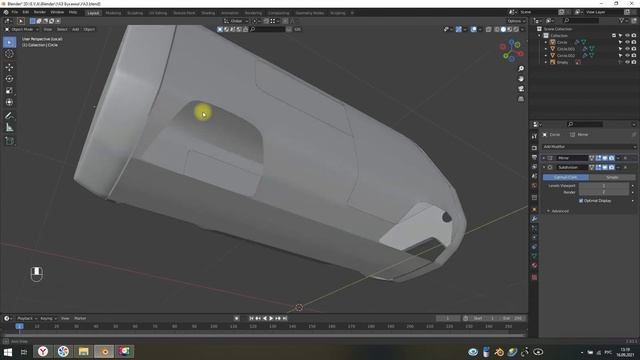Screen dimensions: 640x360
Task: Expand the Circle.001 outliner item
Action: [546, 49]
